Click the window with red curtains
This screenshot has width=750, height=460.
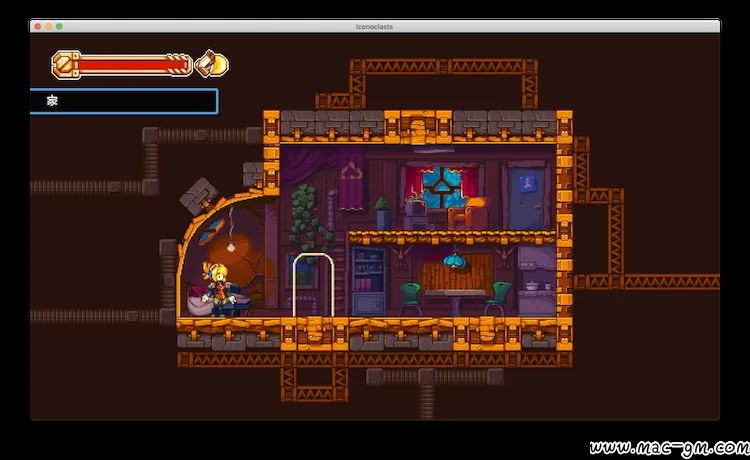point(441,187)
